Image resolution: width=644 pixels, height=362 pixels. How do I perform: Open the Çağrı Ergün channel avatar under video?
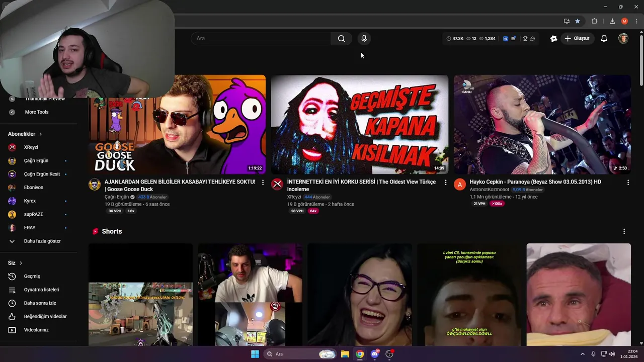click(95, 184)
